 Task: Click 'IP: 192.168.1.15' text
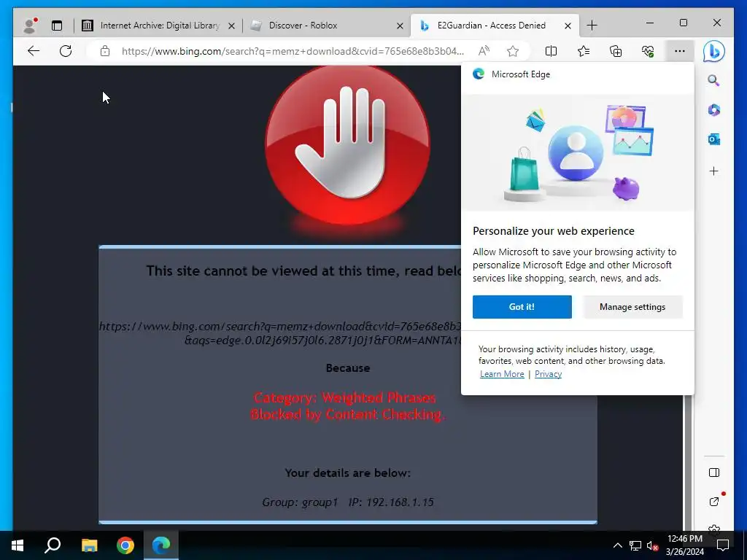tap(391, 502)
